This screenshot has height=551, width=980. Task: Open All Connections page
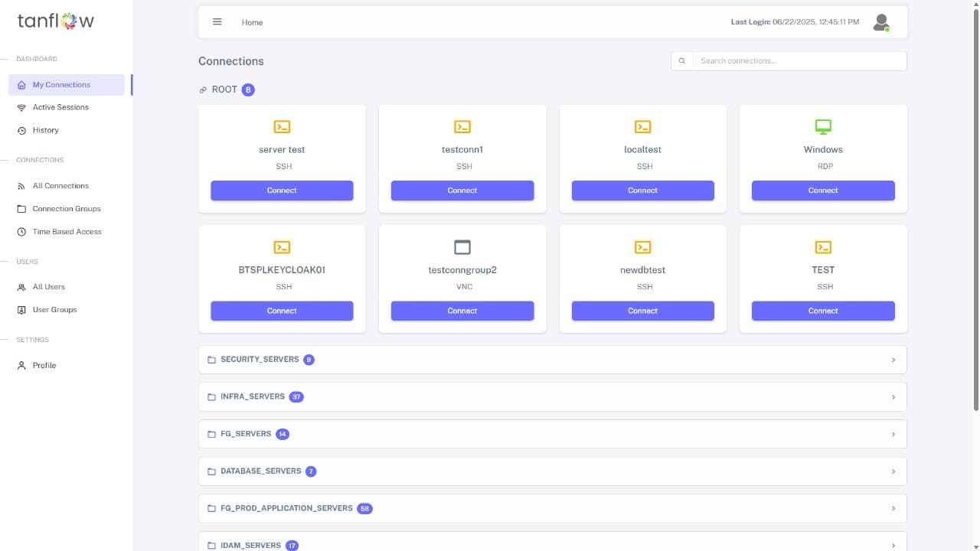(x=67, y=186)
